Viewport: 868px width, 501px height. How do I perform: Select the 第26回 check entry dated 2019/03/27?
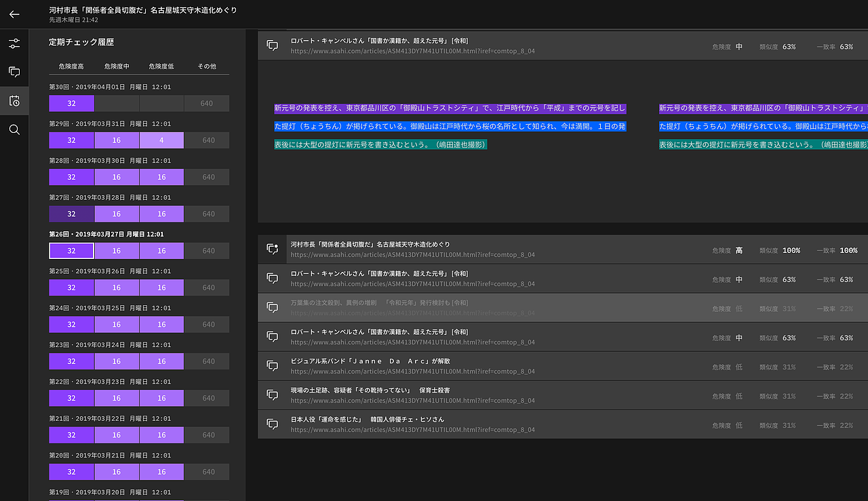tap(107, 234)
